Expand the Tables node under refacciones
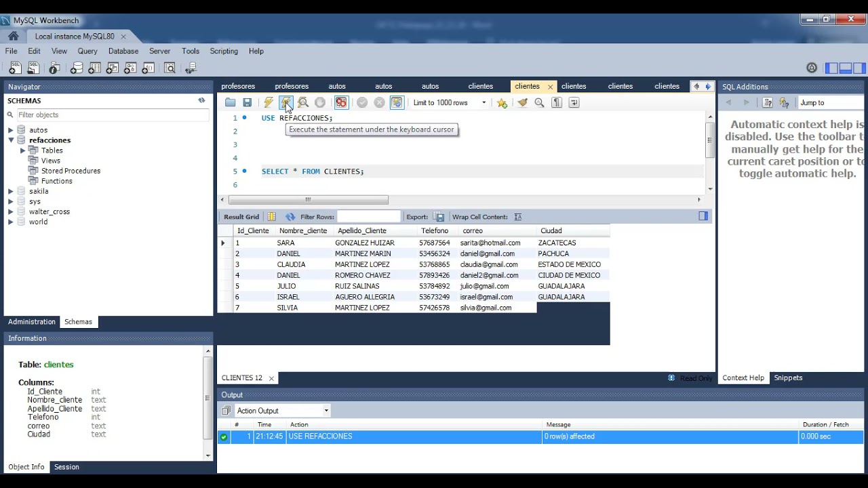 (x=23, y=150)
